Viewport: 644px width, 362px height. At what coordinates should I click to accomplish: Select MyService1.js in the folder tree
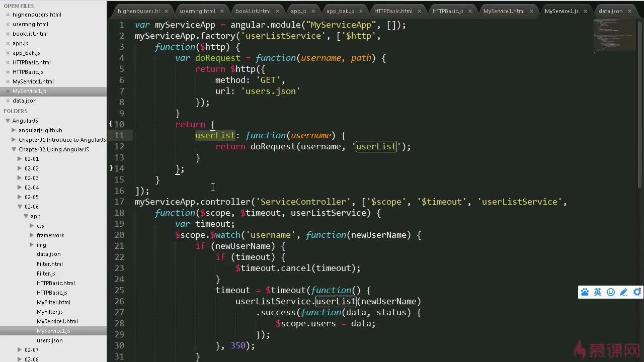coord(53,331)
